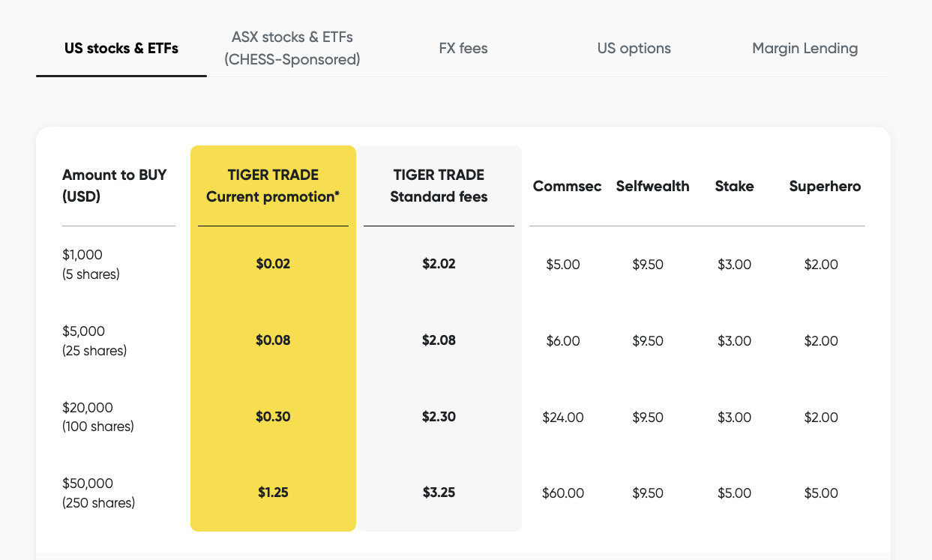932x560 pixels.
Task: Click the $3.25 standard fee cell
Action: (x=439, y=493)
